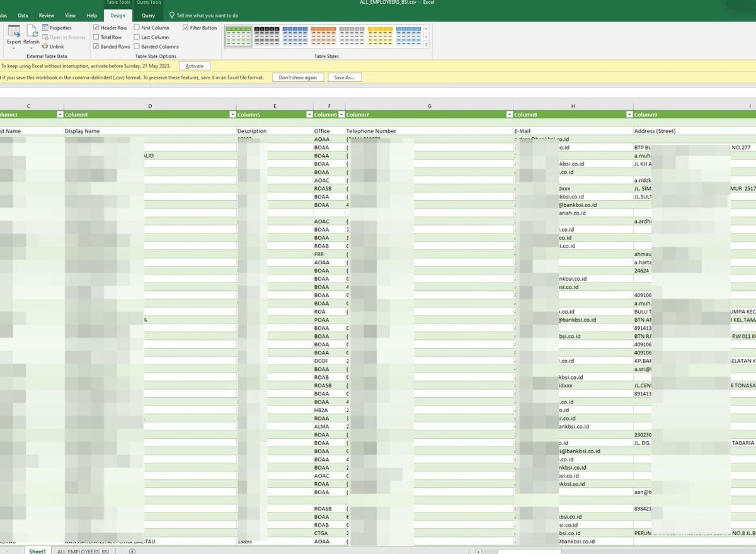Select column H header
Viewport: 756px width, 554px height.
(573, 106)
